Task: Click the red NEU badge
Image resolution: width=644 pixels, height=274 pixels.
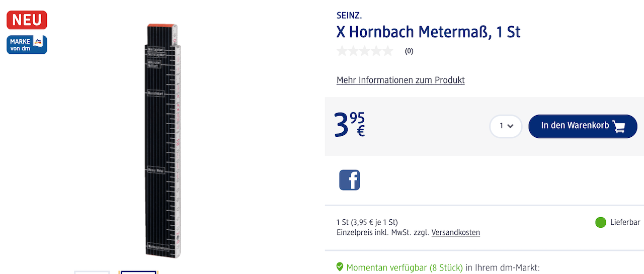Action: (27, 20)
